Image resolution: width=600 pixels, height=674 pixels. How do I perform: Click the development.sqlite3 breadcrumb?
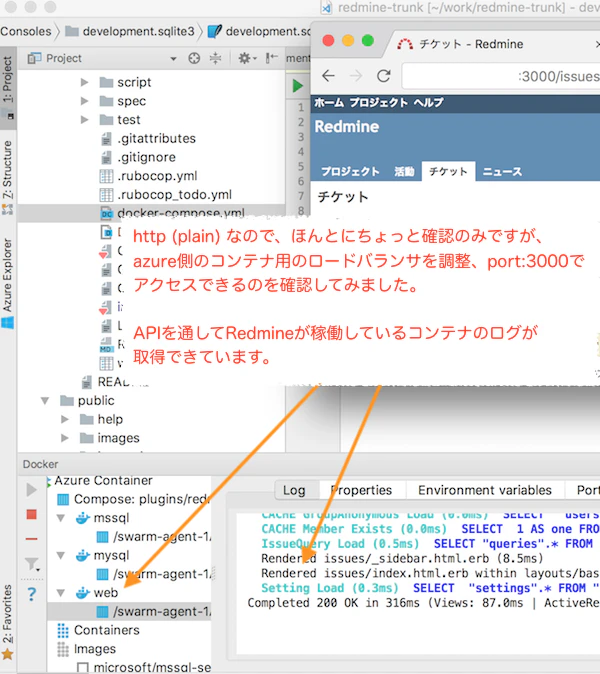[131, 31]
